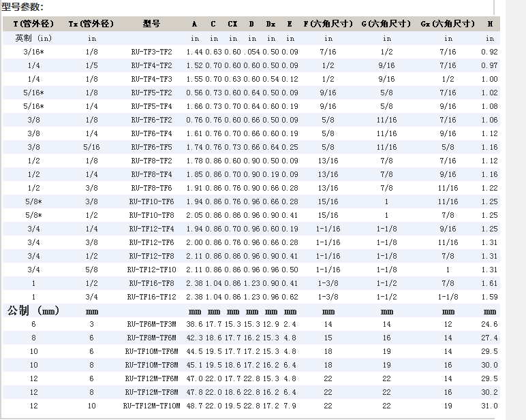Click the 1/5 Tx value for RU-TF4-TF2

coord(91,66)
